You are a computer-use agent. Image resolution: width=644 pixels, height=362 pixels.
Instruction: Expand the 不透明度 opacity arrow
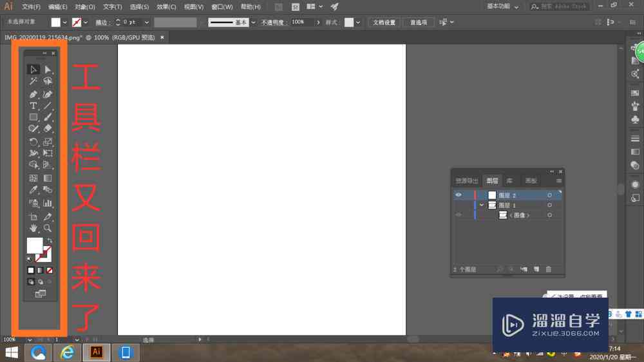[318, 23]
